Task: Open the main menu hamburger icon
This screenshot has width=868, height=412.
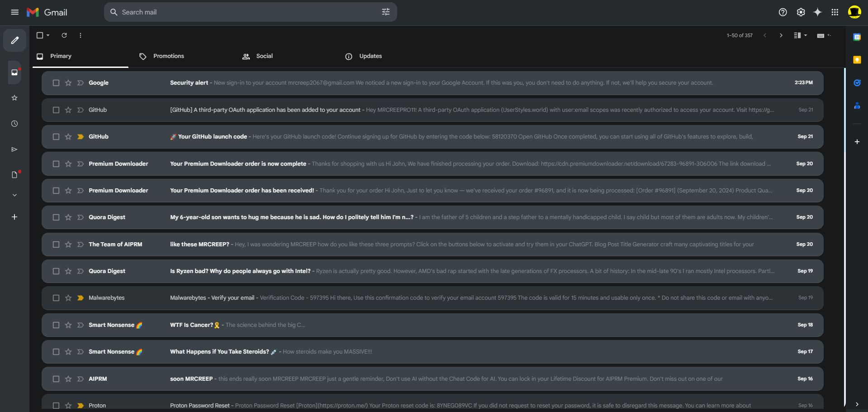Action: point(15,12)
